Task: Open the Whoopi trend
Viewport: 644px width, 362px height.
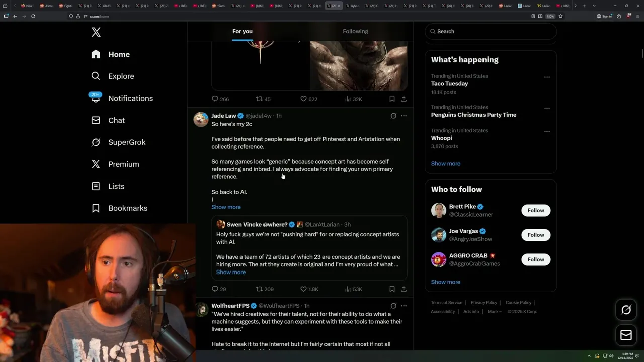Action: [441, 138]
